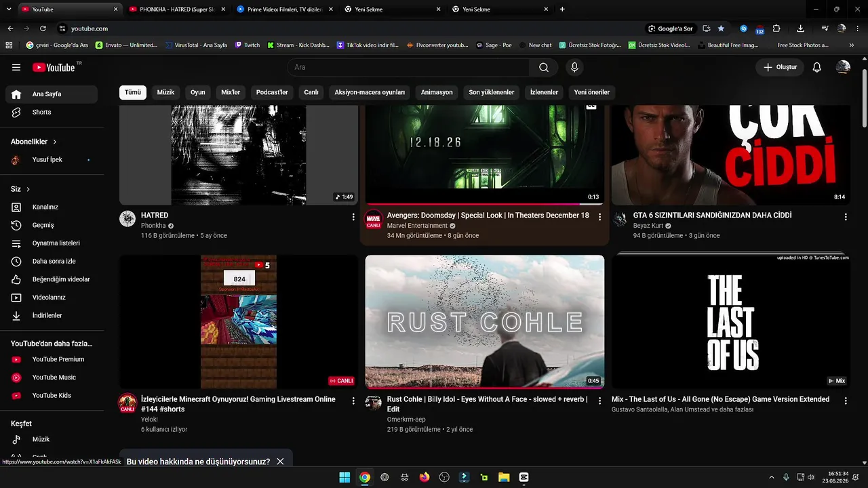Viewport: 868px width, 488px height.
Task: Click Google'a Sor button in address bar
Action: click(x=671, y=28)
